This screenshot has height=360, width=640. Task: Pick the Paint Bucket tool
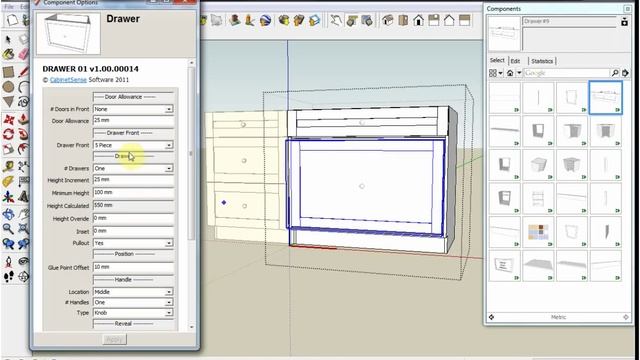pyautogui.click(x=8, y=54)
